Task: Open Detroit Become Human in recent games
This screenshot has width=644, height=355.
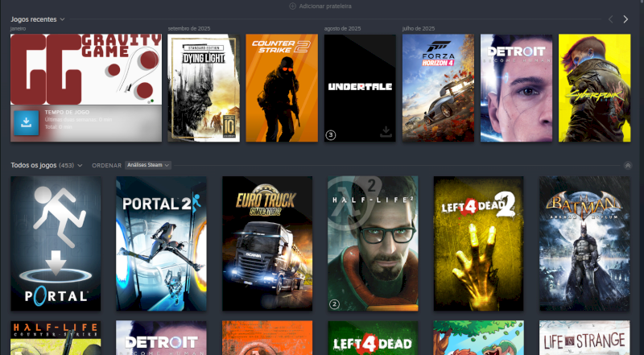Action: point(516,88)
